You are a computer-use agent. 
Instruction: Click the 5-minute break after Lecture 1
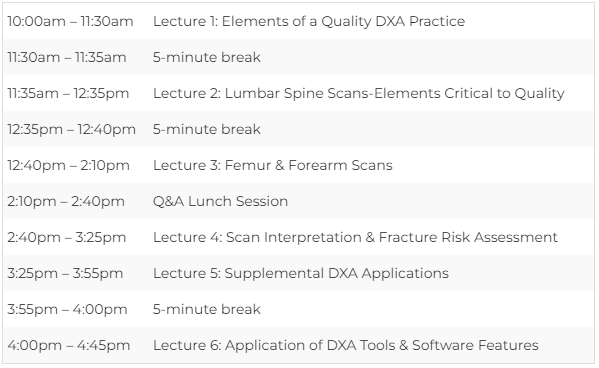click(207, 57)
